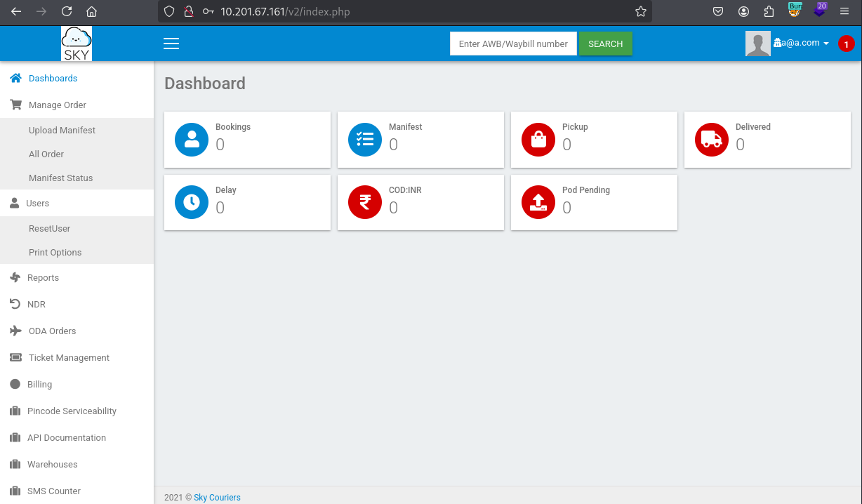
Task: Open the Burp proxy extension icon
Action: coord(795,11)
